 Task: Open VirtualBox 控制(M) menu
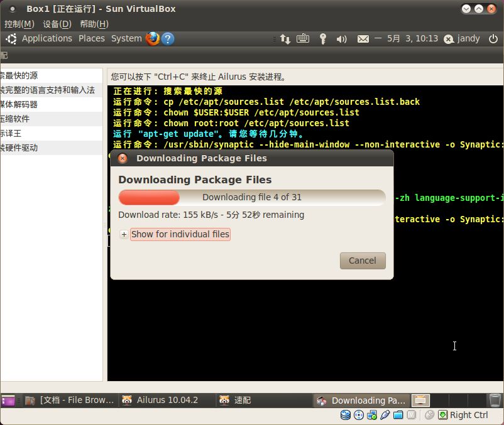(x=19, y=24)
